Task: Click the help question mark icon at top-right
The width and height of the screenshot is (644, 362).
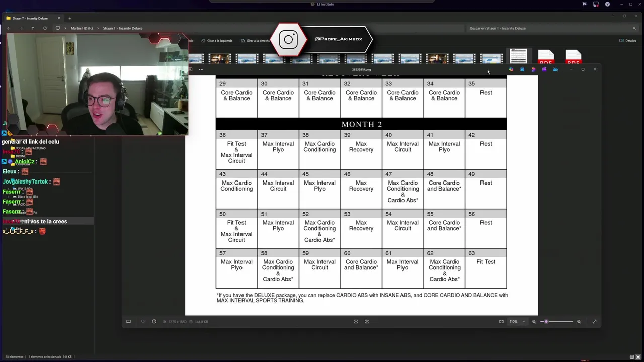Action: point(607,4)
